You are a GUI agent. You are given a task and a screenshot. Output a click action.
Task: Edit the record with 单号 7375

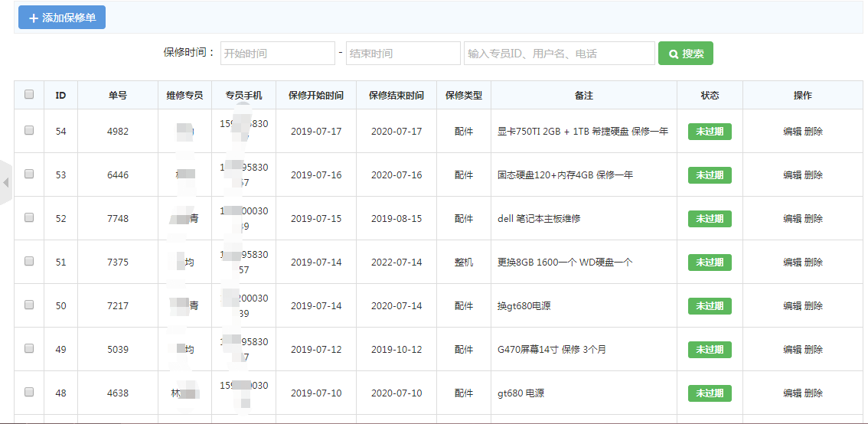tap(792, 262)
